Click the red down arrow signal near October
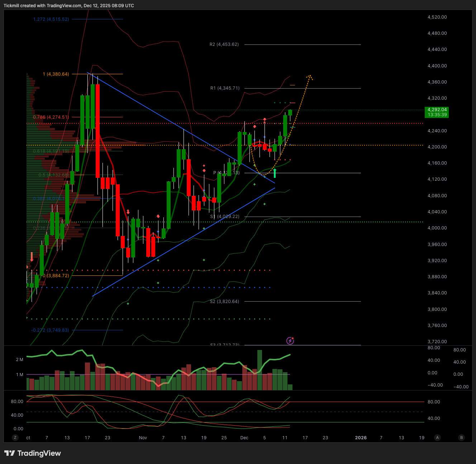Image resolution: width=476 pixels, height=464 pixels. (x=32, y=257)
